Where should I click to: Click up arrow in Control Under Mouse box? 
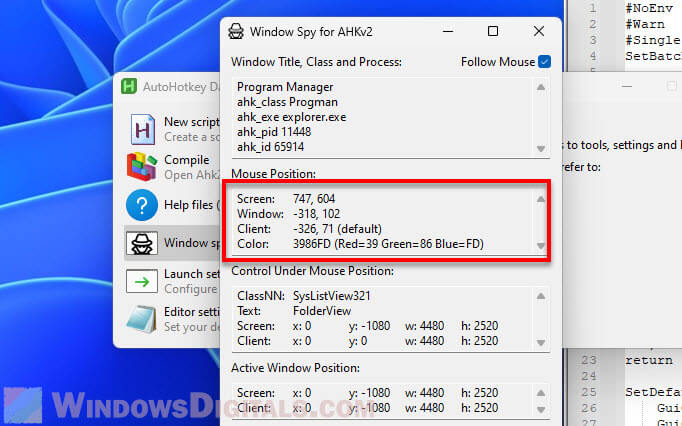pyautogui.click(x=541, y=296)
